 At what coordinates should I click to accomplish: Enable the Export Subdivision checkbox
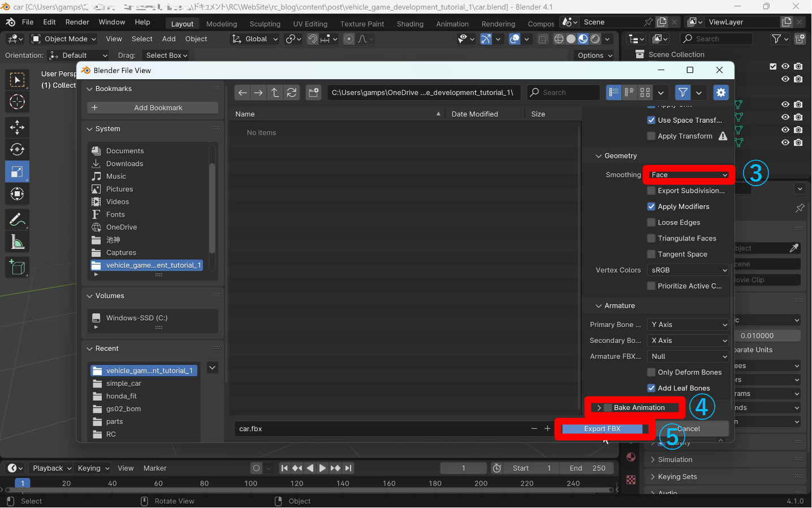(x=651, y=191)
